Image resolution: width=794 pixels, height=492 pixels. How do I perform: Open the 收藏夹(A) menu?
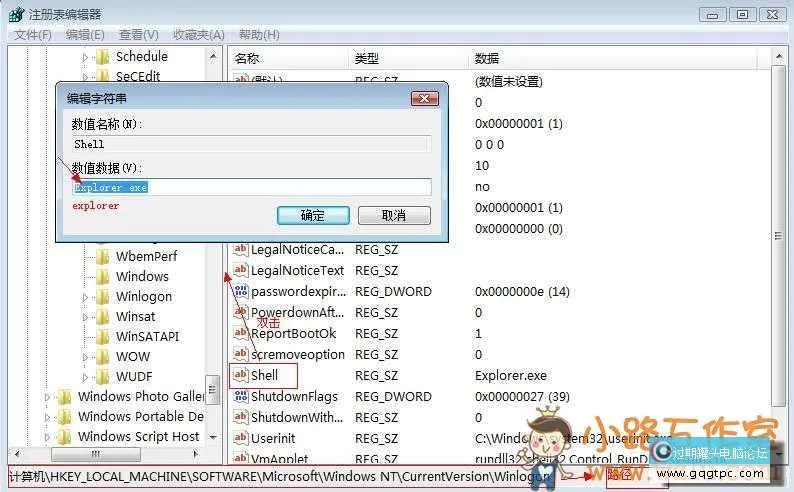click(x=198, y=35)
